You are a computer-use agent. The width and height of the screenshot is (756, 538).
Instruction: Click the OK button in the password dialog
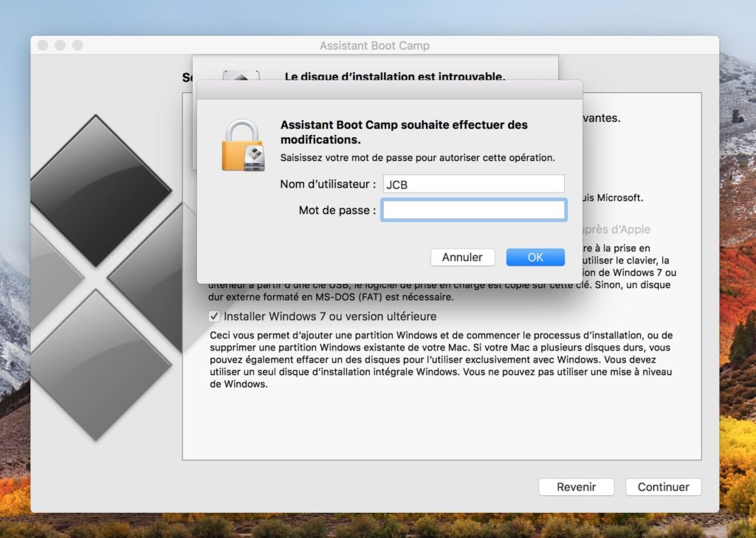pyautogui.click(x=535, y=258)
